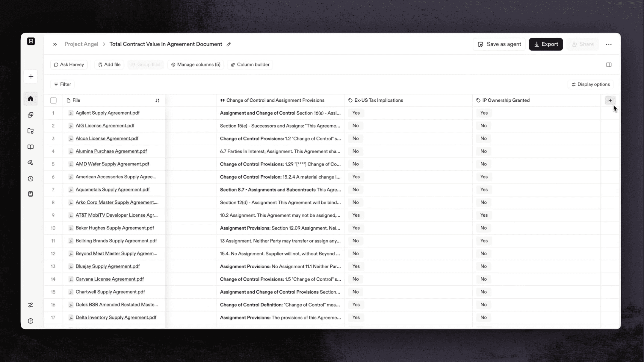
Task: Click the tag icon beside IP Ownership Granted
Action: (x=478, y=101)
